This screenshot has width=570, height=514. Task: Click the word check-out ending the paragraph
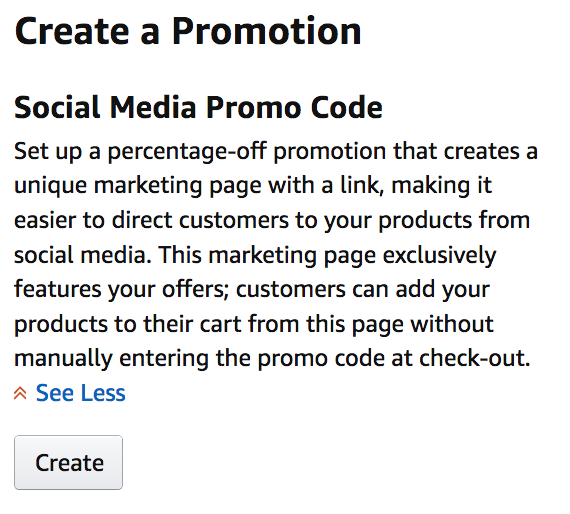474,358
